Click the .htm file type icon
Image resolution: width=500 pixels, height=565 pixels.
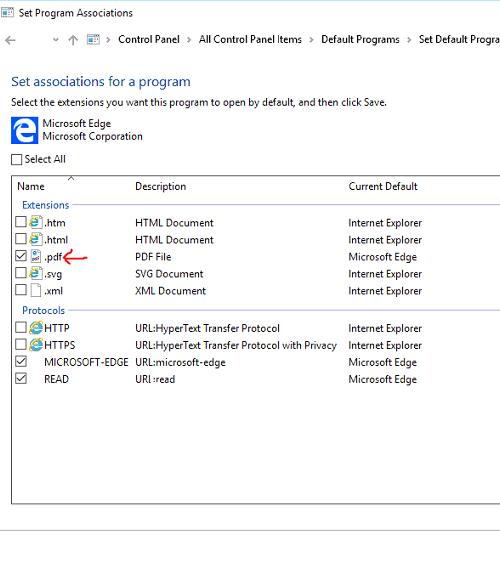coord(36,222)
